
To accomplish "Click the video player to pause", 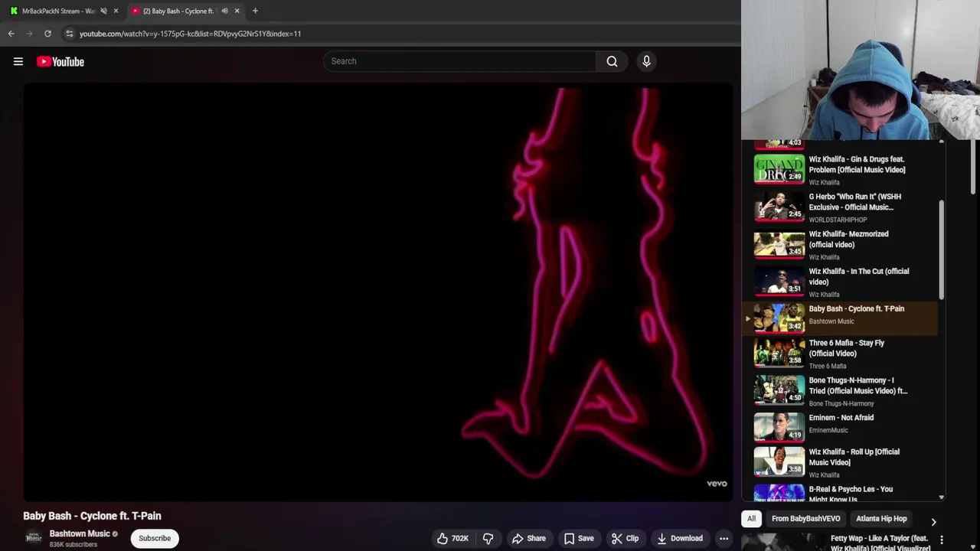I will point(378,292).
